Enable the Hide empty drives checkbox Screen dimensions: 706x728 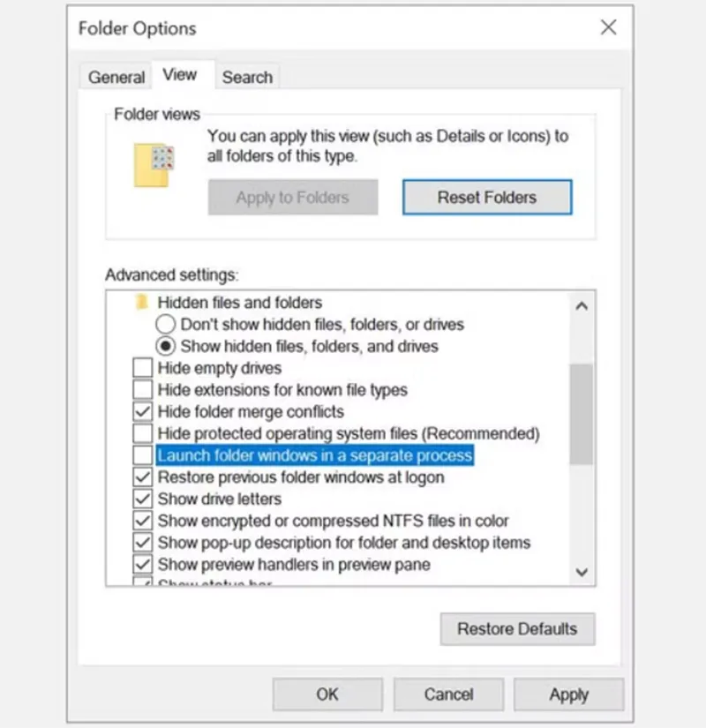click(143, 367)
